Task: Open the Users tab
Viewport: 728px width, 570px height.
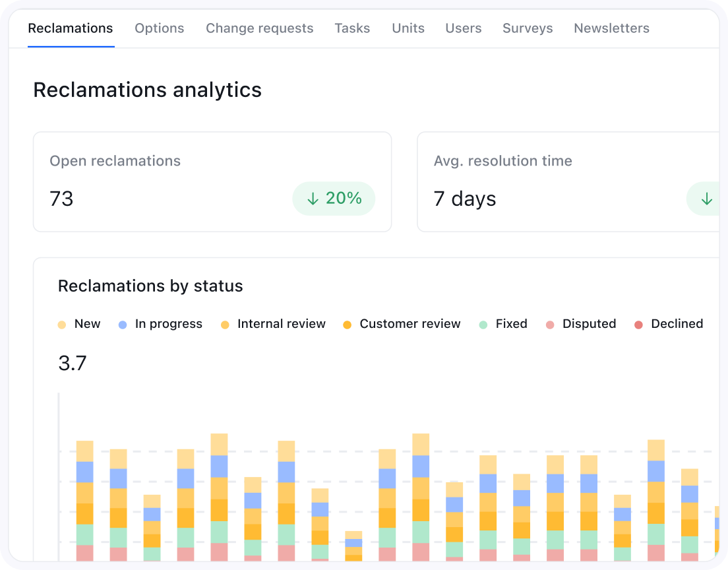Action: [464, 28]
